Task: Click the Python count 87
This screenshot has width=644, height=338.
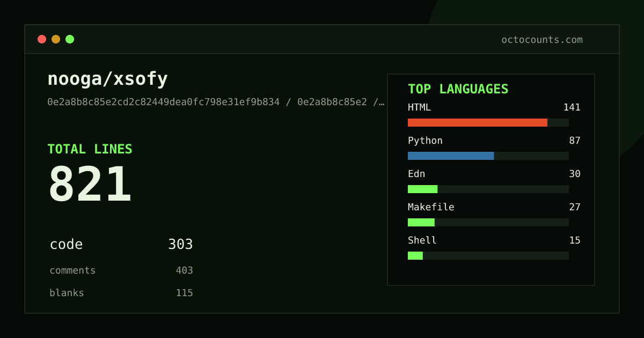Action: 575,141
